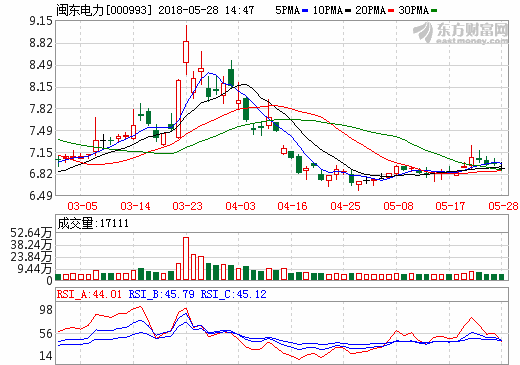The image size is (520, 365).
Task: Click the 04-25 date label
Action: (x=345, y=206)
